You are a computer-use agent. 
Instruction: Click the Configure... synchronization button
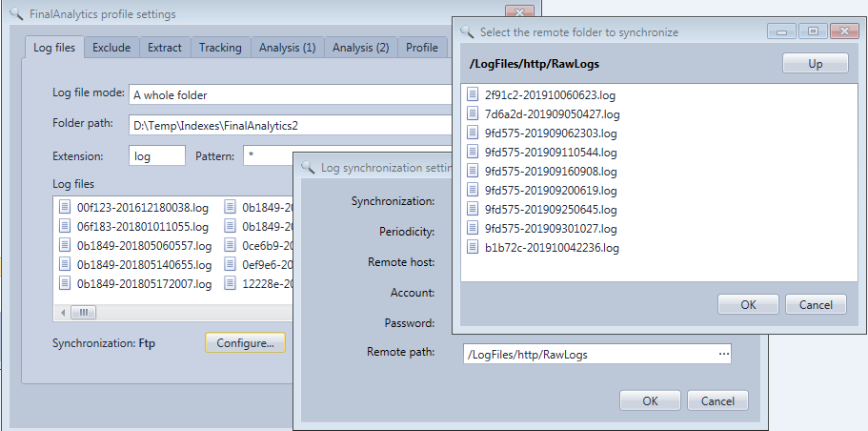[245, 342]
